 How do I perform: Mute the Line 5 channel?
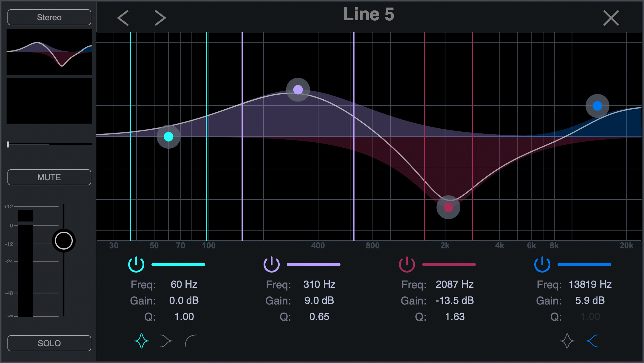(49, 177)
